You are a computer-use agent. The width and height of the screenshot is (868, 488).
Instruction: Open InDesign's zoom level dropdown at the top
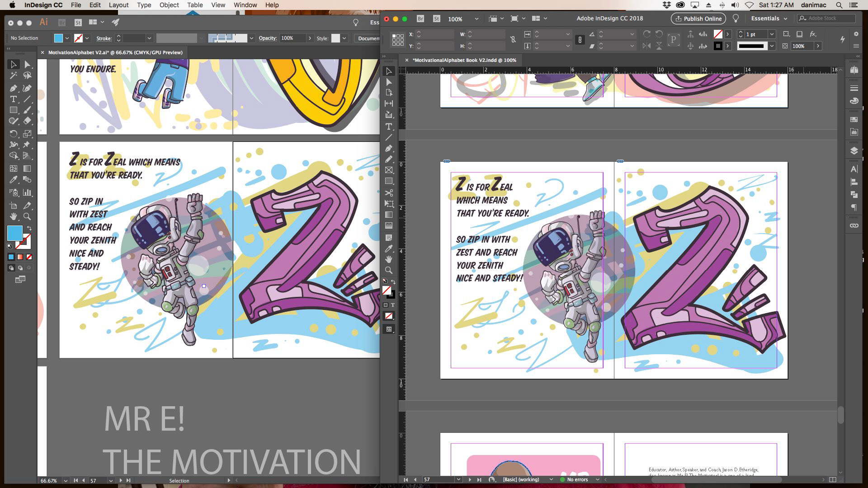[476, 19]
